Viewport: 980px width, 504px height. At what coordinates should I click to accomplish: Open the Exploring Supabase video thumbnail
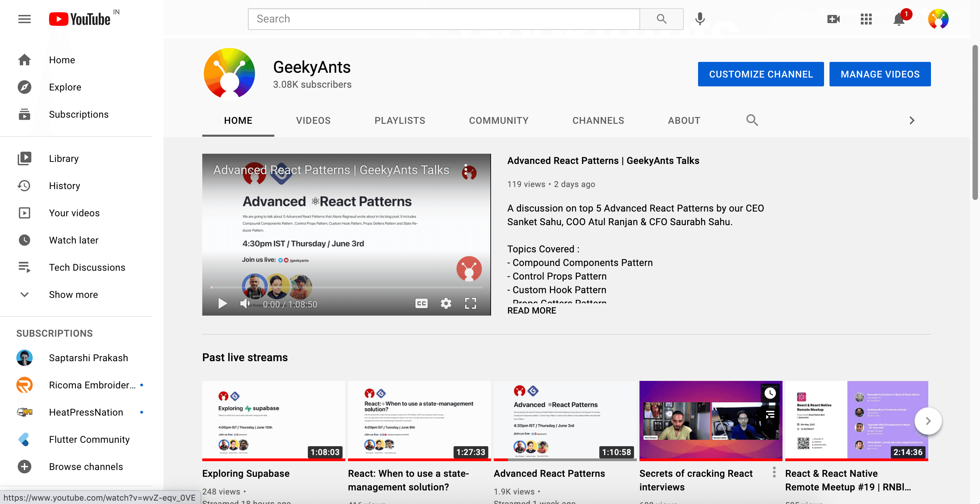(273, 420)
